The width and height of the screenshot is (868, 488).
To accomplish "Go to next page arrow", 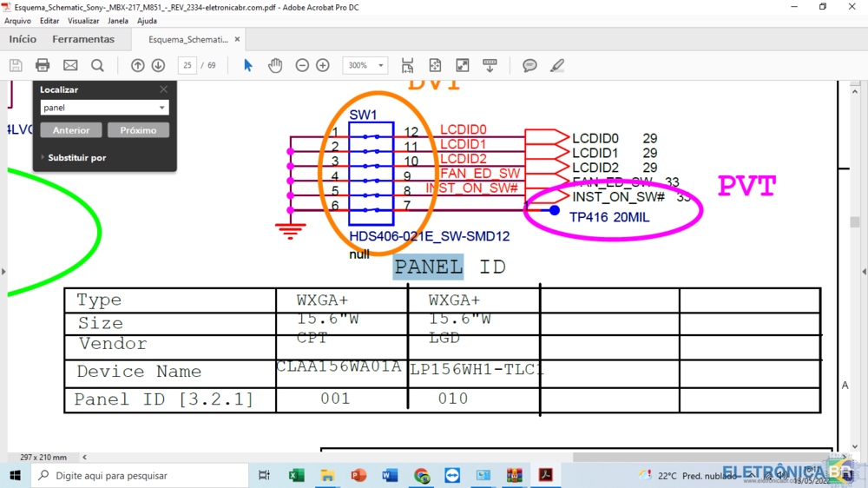I will click(158, 65).
